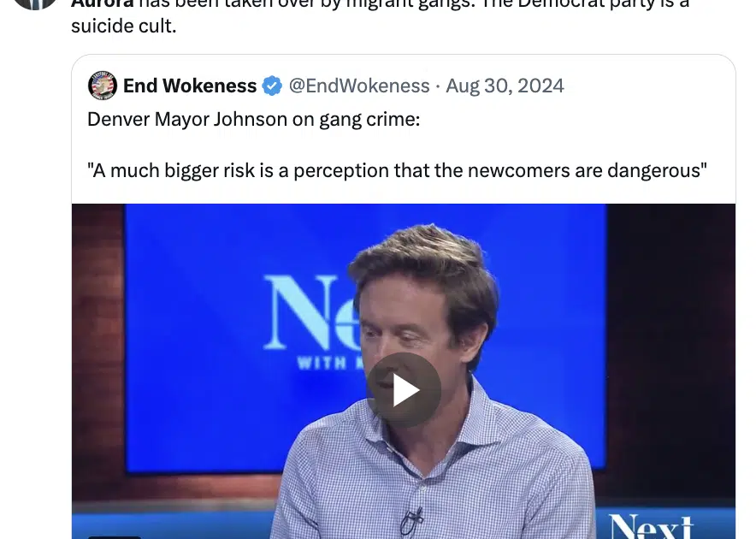Viewport: 756px width, 539px height.
Task: Click the End Wokeness display name
Action: 190,86
